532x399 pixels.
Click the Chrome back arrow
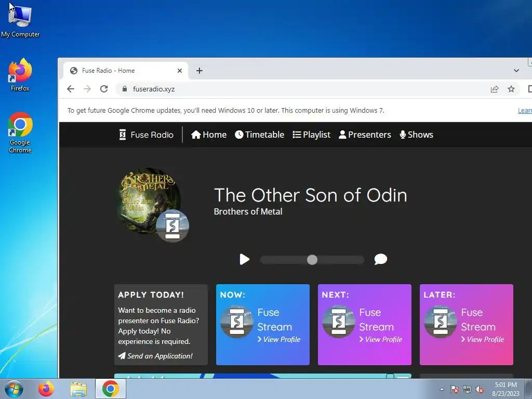point(71,89)
